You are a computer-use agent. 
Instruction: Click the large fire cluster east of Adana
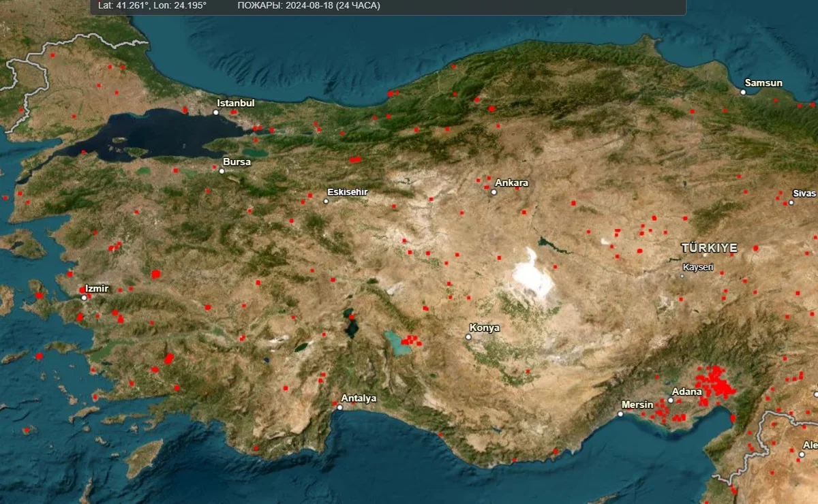click(x=714, y=383)
